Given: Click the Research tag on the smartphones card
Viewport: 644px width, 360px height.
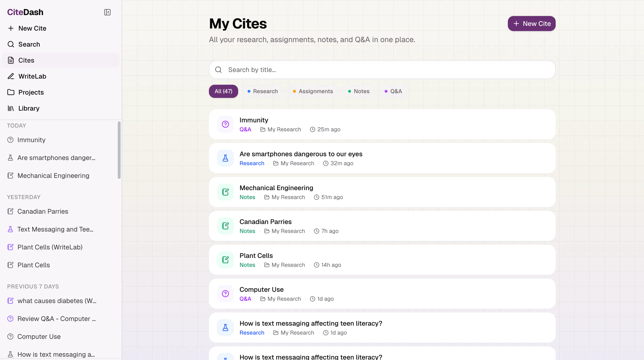Looking at the screenshot, I should [x=252, y=163].
